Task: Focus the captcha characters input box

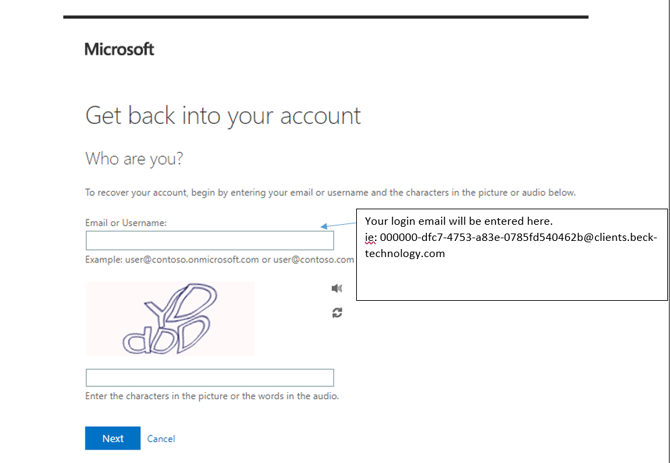Action: pyautogui.click(x=210, y=378)
